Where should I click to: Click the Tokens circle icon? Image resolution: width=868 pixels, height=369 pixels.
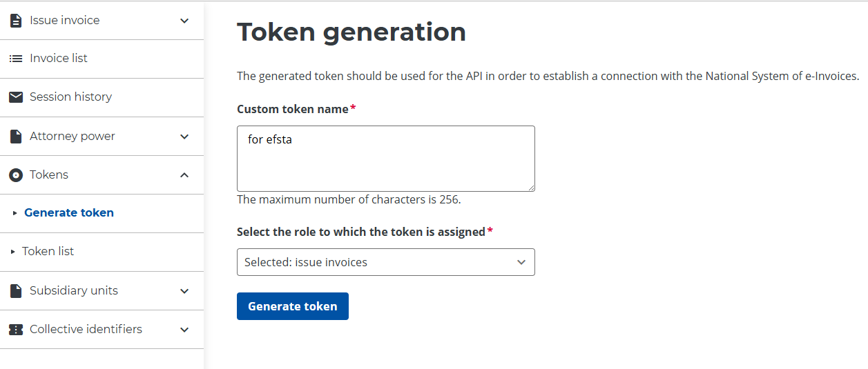(16, 175)
